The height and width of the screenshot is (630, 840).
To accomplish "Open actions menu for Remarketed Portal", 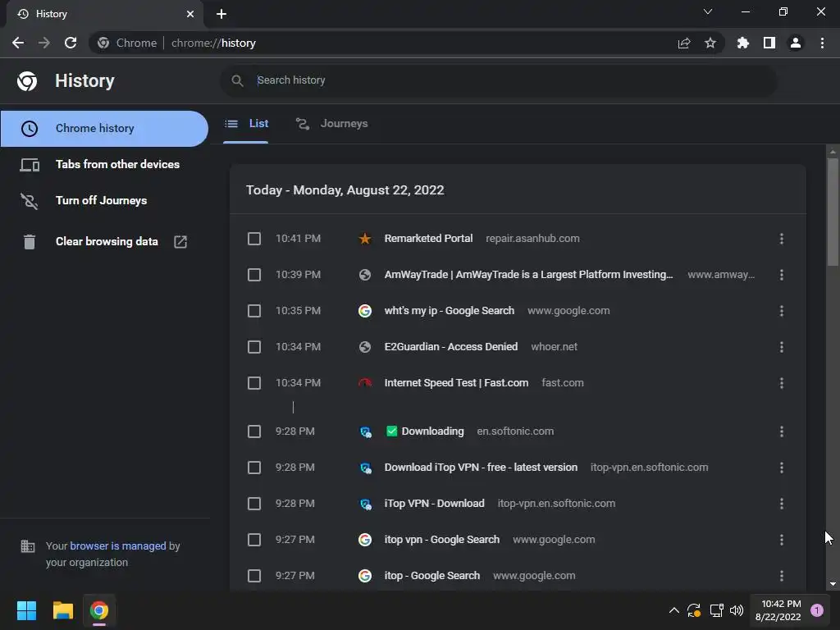I will [782, 239].
